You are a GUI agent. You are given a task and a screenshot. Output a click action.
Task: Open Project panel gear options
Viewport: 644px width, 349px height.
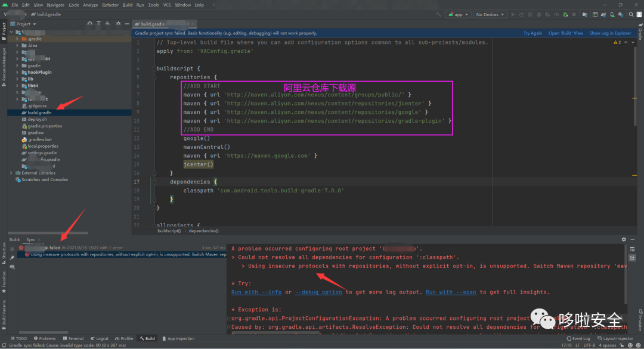(118, 24)
